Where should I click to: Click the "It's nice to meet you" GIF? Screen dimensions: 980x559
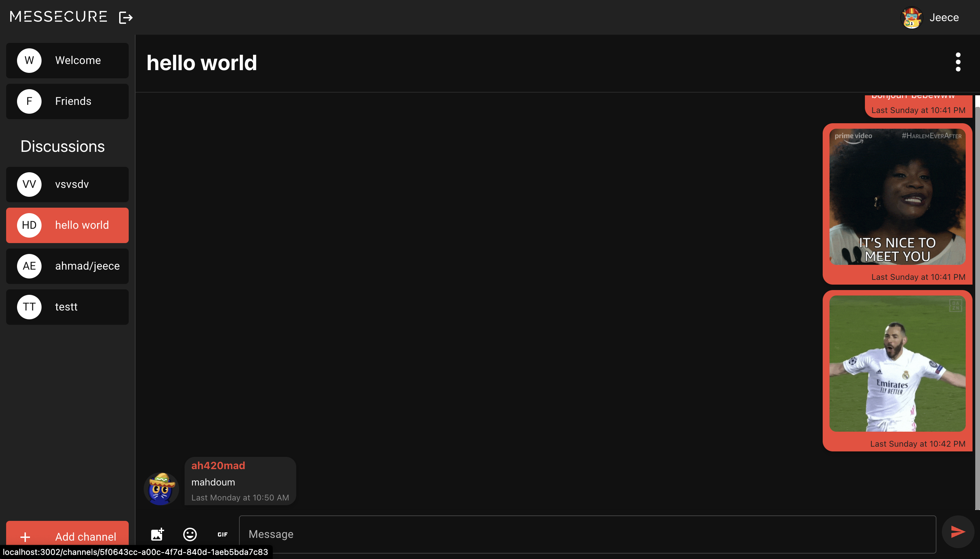coord(897,196)
